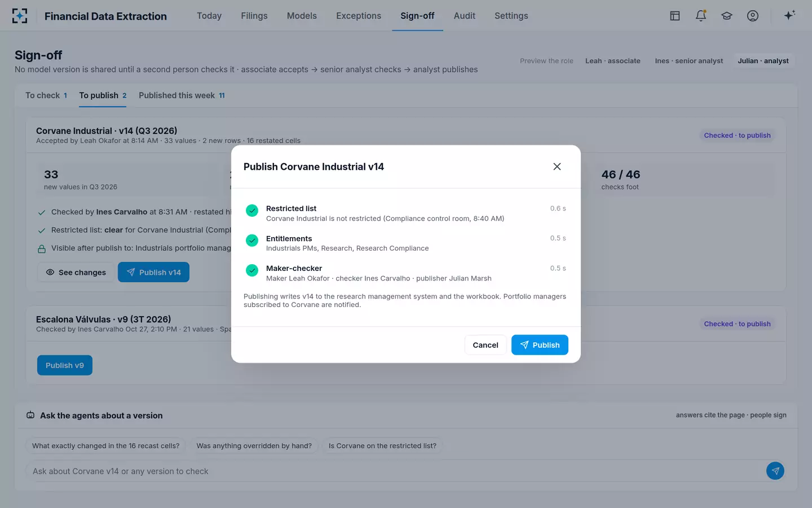The height and width of the screenshot is (508, 812).
Task: Go to the Today menu
Action: pos(209,16)
